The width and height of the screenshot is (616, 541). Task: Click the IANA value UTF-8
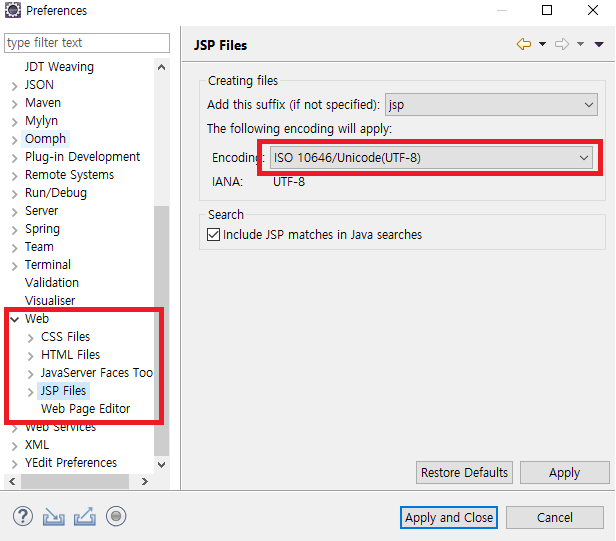pyautogui.click(x=289, y=182)
